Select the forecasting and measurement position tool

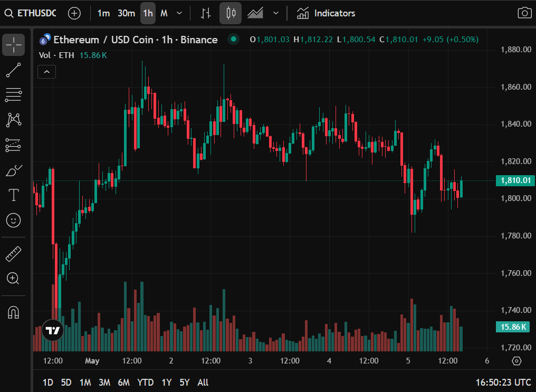click(x=14, y=145)
